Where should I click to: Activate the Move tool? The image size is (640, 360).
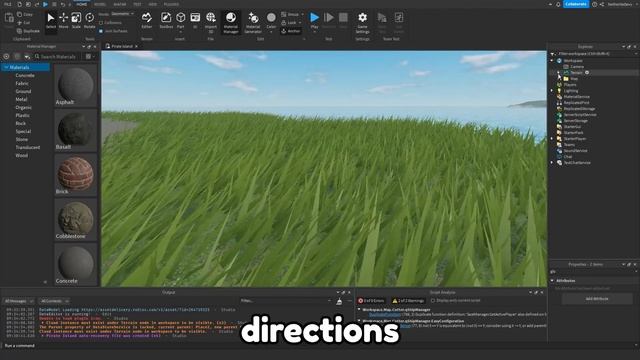[x=63, y=20]
